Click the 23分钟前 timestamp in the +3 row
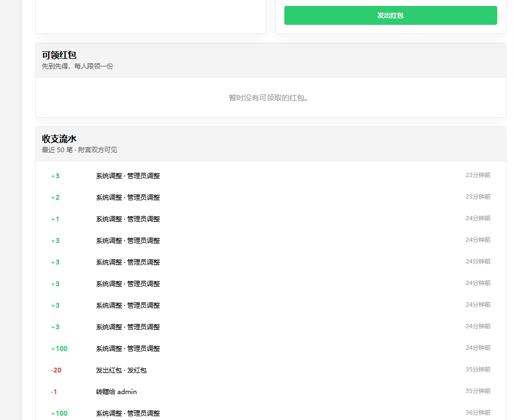 (x=478, y=175)
